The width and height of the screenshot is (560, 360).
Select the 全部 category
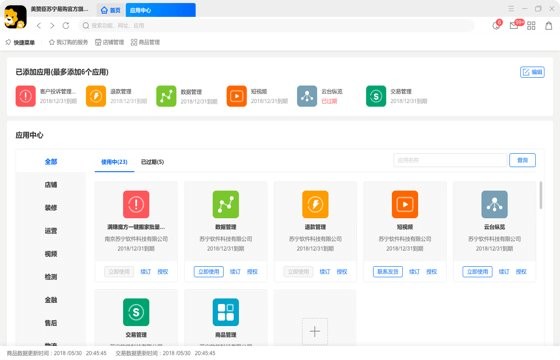tap(51, 162)
